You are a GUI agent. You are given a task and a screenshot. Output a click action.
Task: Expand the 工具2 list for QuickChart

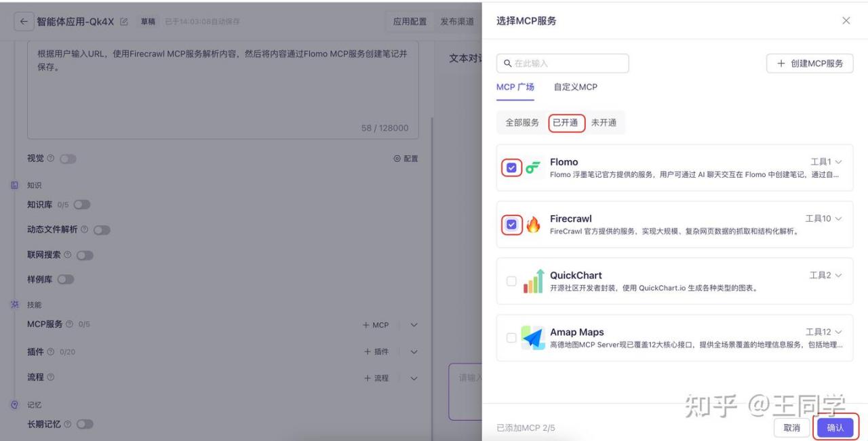tap(827, 275)
